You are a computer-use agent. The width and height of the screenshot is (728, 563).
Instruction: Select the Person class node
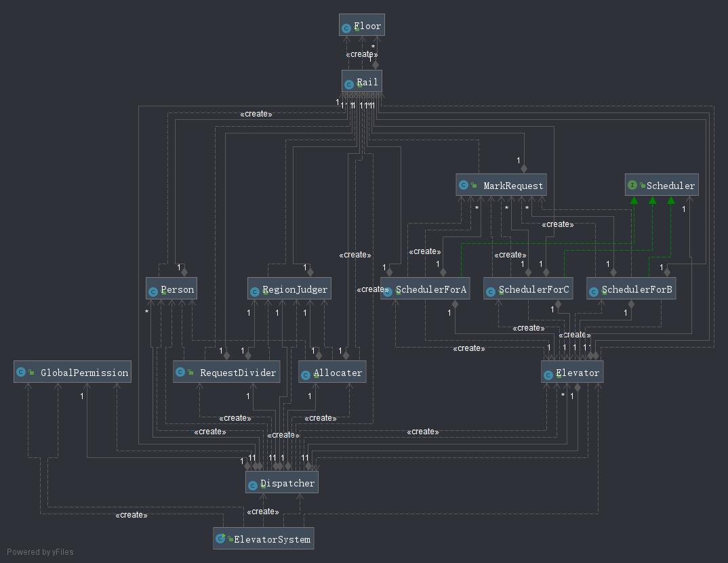[171, 288]
